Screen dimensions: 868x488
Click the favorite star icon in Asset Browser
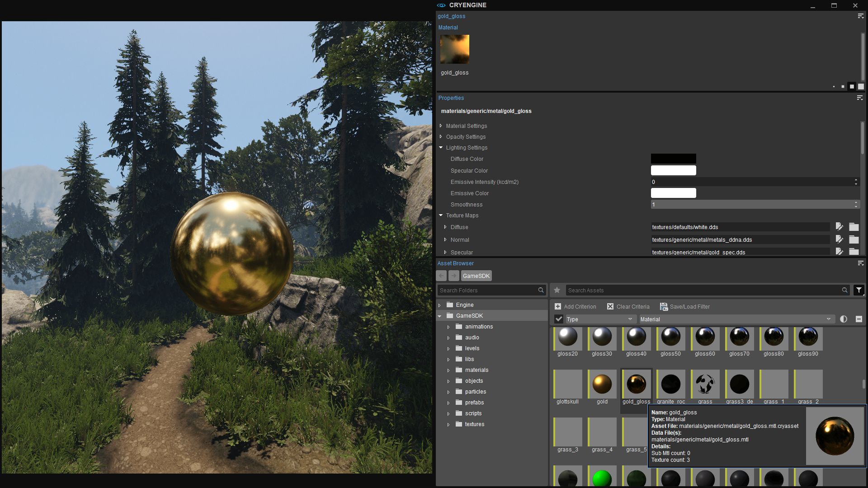point(557,290)
